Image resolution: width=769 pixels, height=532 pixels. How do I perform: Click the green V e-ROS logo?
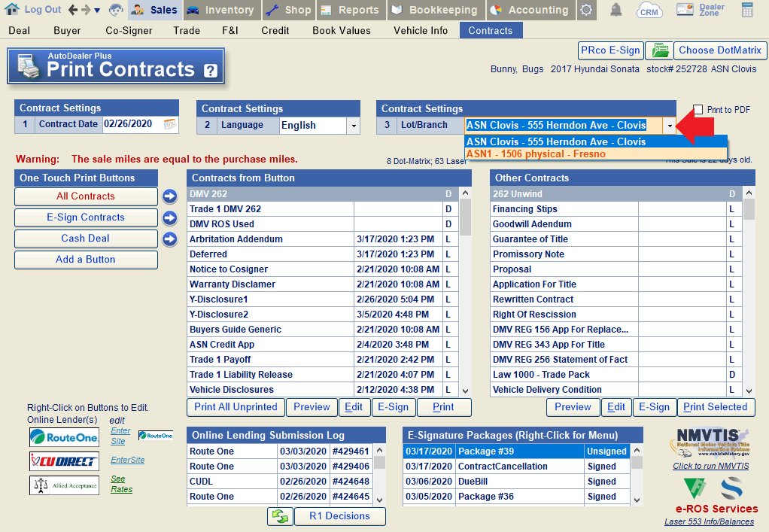695,488
